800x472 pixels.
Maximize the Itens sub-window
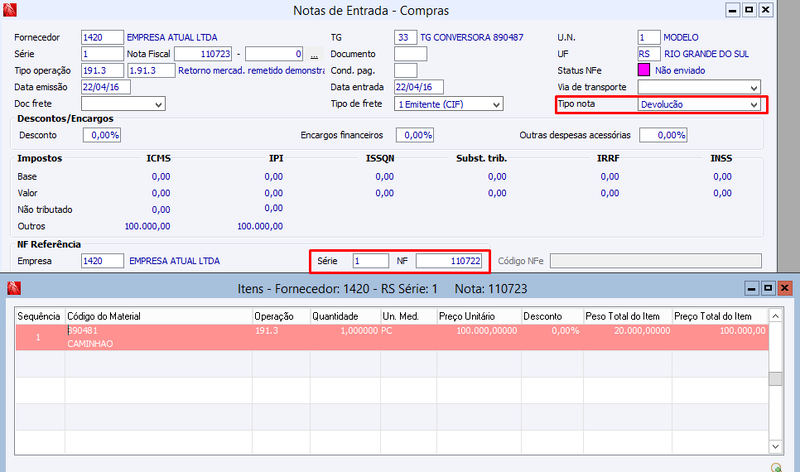pyautogui.click(x=768, y=288)
